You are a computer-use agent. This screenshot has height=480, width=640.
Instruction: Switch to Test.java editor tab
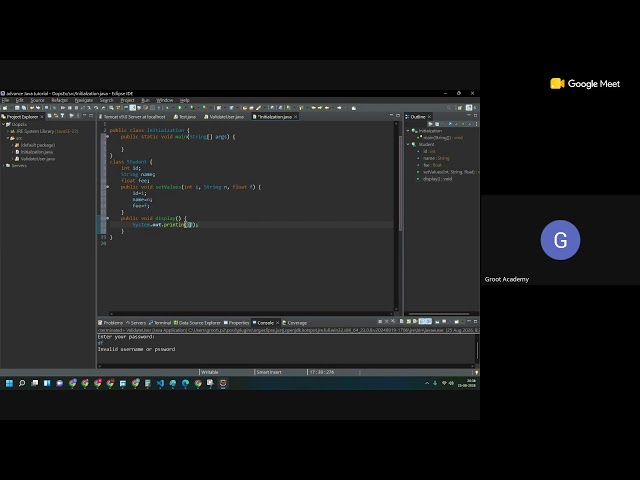184,117
